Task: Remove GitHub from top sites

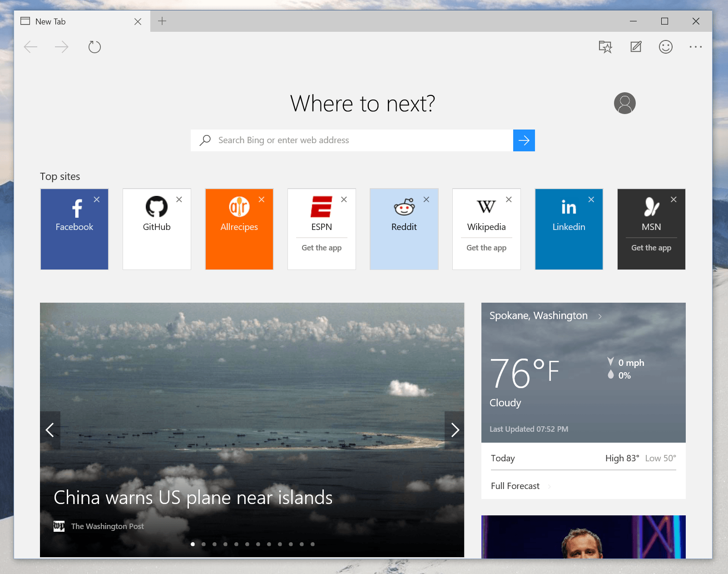Action: click(x=179, y=200)
